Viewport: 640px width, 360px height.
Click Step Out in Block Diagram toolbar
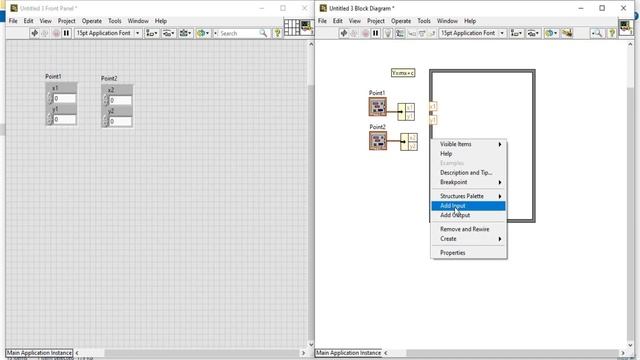tap(431, 33)
